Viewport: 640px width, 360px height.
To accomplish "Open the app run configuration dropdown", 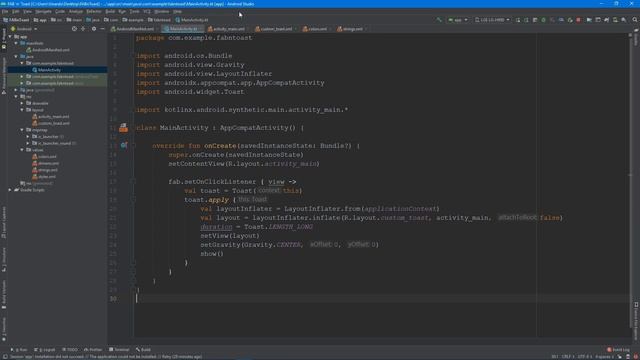I will pos(458,20).
